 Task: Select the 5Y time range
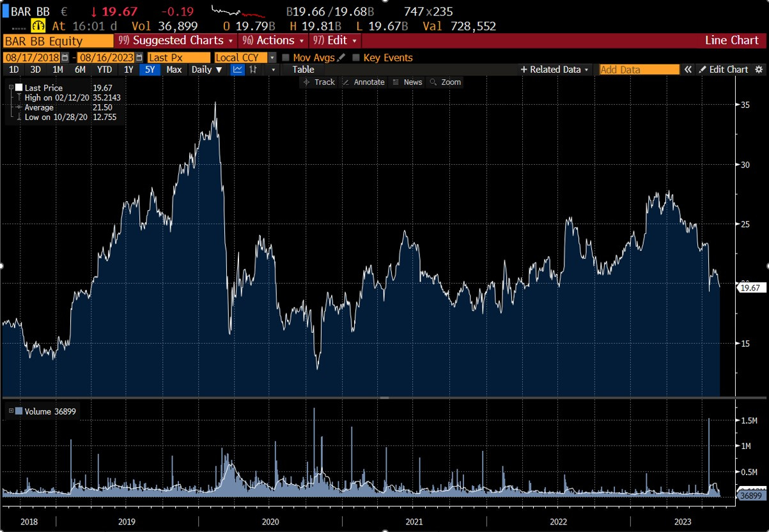(150, 70)
